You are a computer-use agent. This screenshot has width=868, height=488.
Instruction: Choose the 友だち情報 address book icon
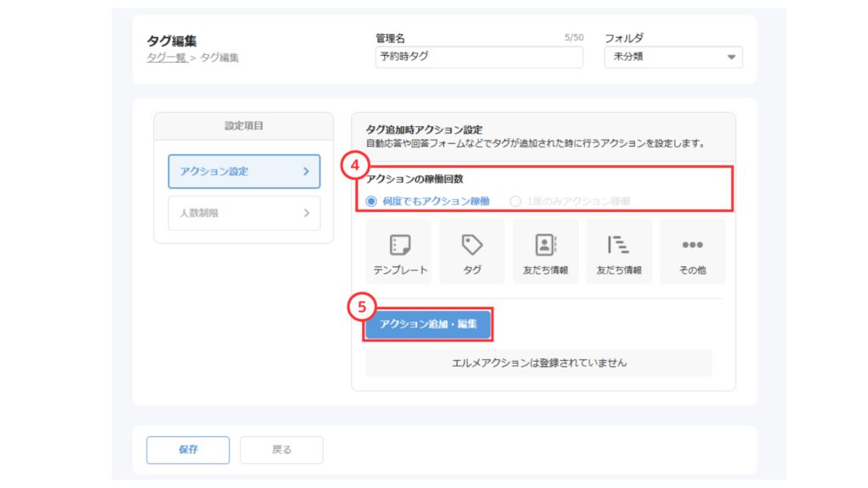click(545, 245)
